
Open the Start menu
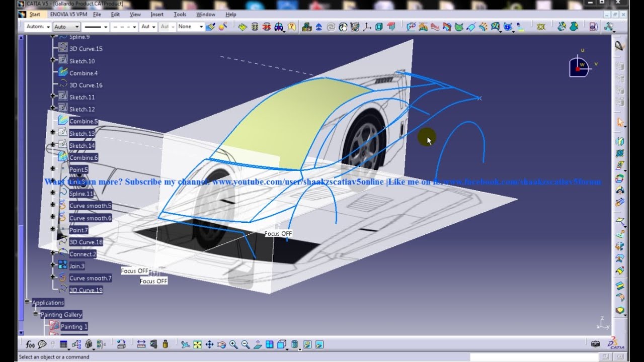pos(35,15)
